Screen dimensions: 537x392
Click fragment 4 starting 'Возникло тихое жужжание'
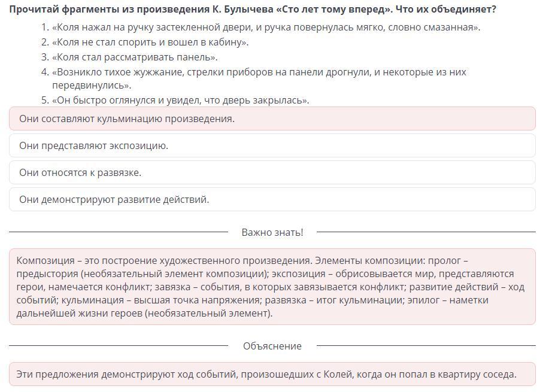[259, 78]
